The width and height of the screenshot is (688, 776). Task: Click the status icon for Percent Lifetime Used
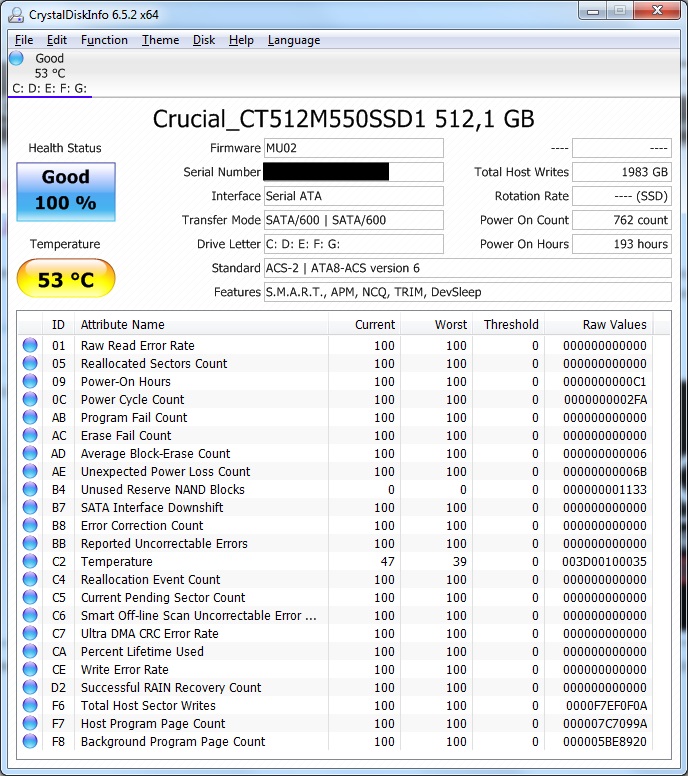(x=30, y=651)
